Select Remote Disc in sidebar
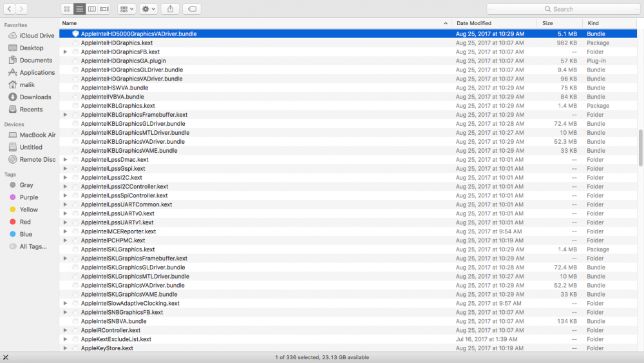 click(x=32, y=159)
